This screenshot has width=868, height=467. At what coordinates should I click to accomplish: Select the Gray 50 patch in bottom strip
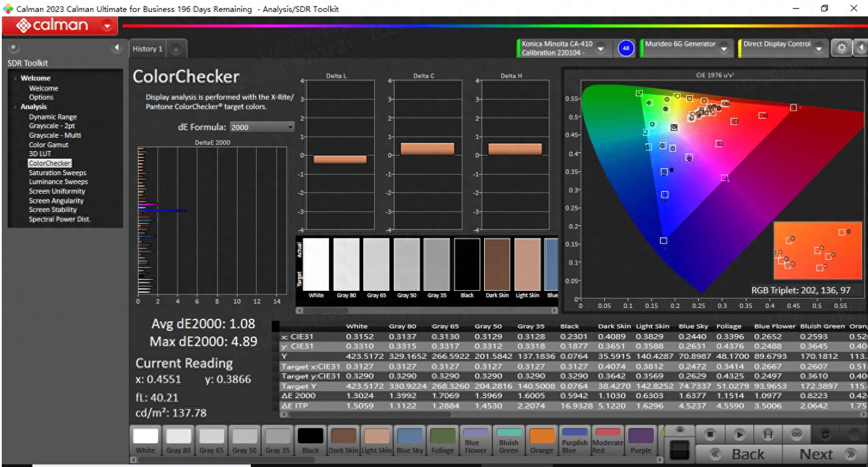click(245, 441)
